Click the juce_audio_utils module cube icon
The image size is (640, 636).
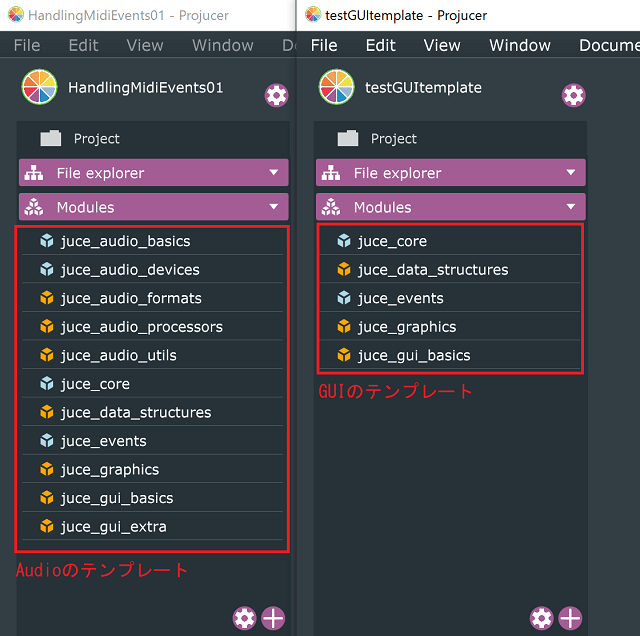(x=47, y=355)
